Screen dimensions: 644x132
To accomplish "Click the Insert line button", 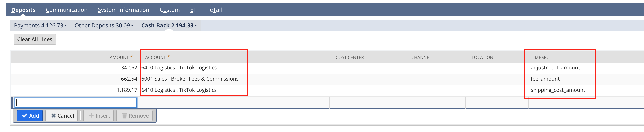I will coord(99,116).
